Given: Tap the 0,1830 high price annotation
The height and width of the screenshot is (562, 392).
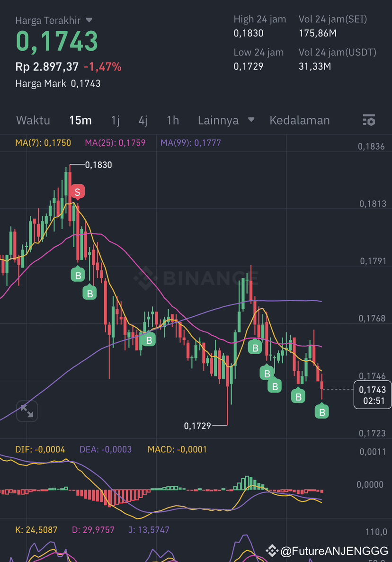Looking at the screenshot, I should point(98,165).
